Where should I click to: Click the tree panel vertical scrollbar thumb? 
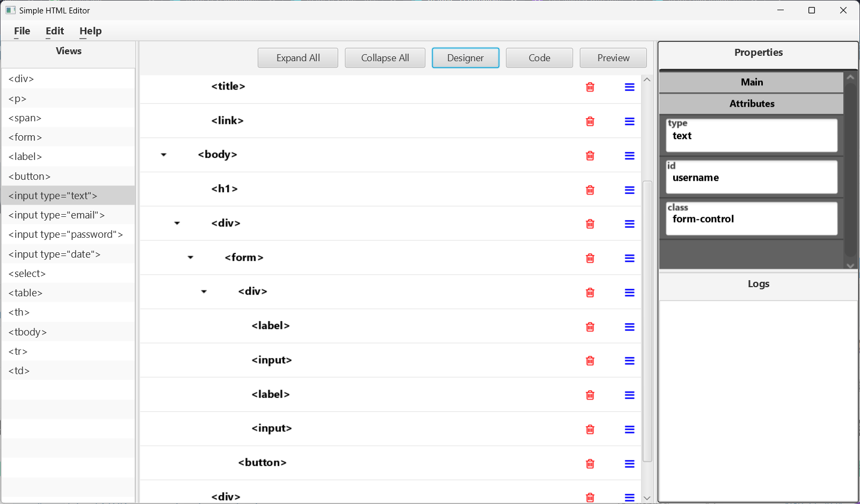(647, 321)
